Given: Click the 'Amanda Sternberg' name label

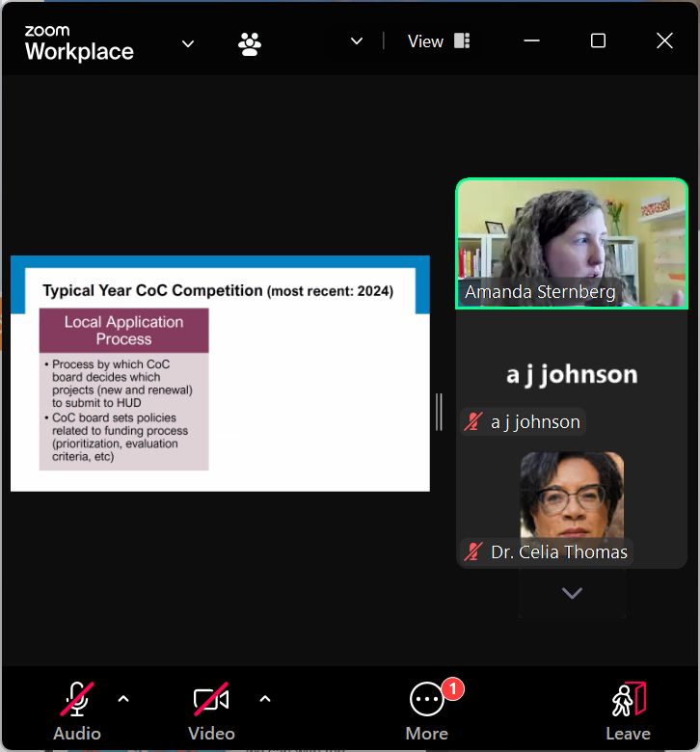Looking at the screenshot, I should pyautogui.click(x=540, y=291).
